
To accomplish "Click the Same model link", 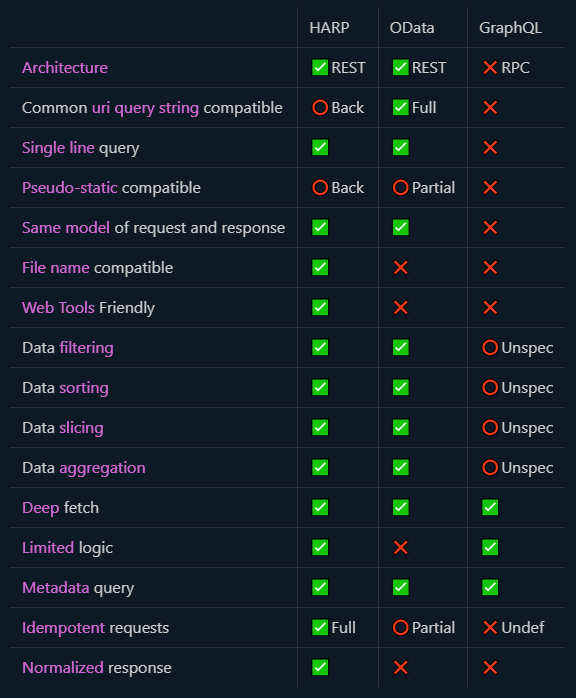I will tap(66, 228).
